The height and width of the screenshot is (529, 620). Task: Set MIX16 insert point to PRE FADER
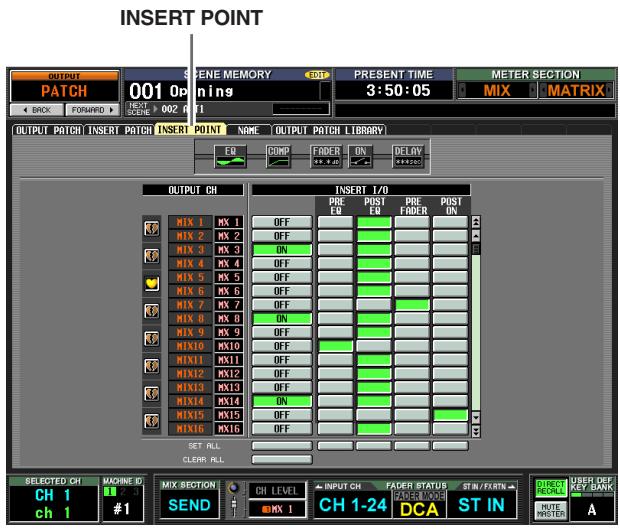pyautogui.click(x=412, y=429)
